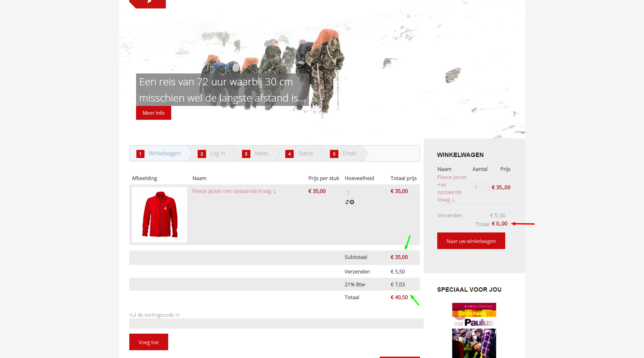This screenshot has height=358, width=644.
Task: Select the Adres checkout step
Action: [256, 154]
